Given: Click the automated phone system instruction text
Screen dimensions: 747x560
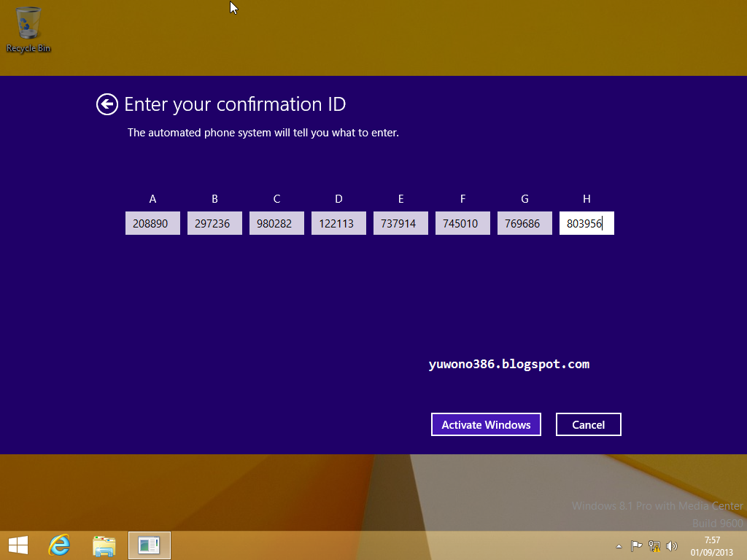Looking at the screenshot, I should click(263, 133).
